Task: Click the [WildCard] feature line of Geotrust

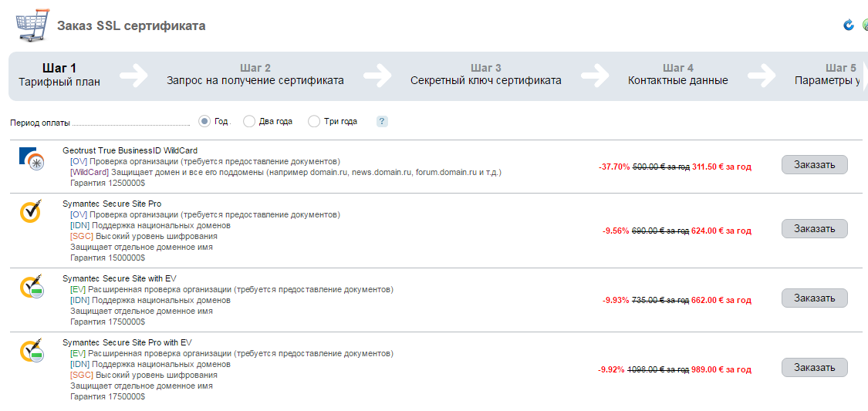Action: 285,172
